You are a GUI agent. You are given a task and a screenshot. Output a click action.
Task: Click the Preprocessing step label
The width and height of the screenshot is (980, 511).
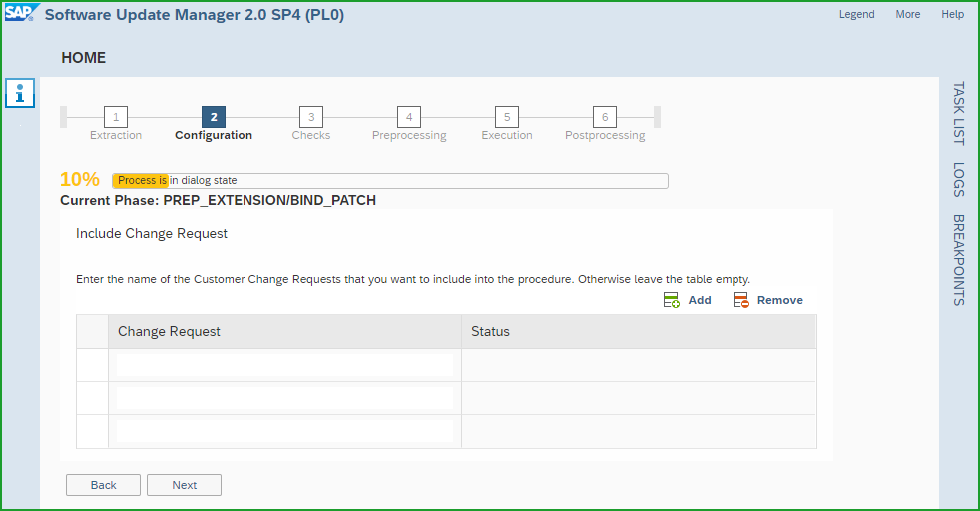click(x=409, y=136)
